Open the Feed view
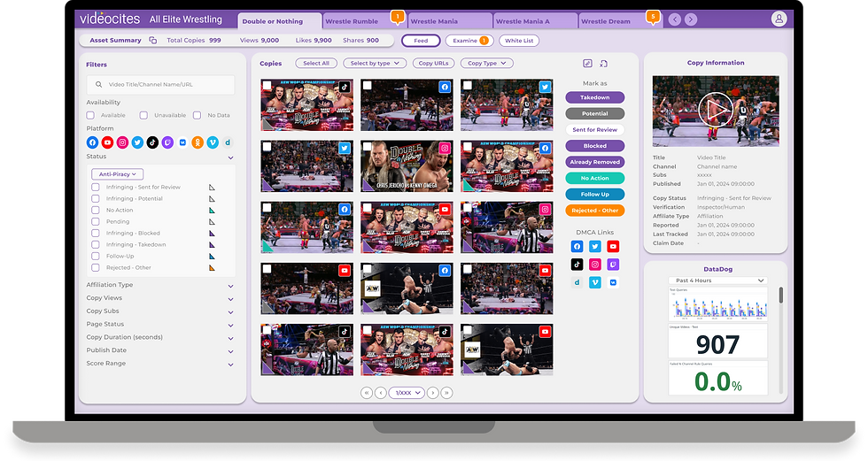 click(x=421, y=41)
